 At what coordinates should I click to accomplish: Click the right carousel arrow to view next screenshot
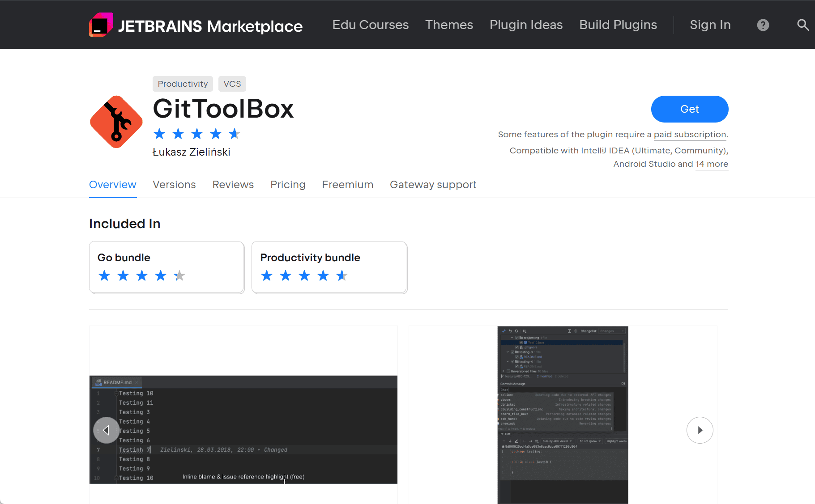click(700, 430)
